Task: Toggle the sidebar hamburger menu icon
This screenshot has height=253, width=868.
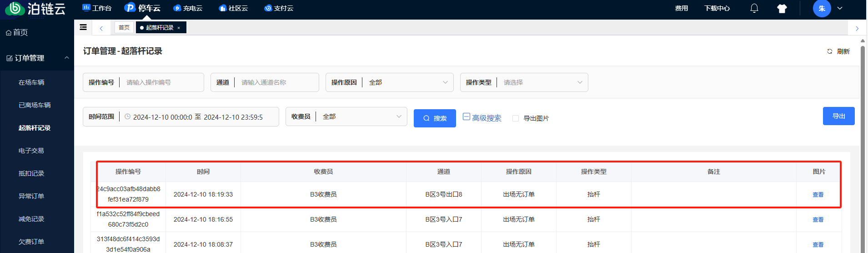Action: point(83,27)
